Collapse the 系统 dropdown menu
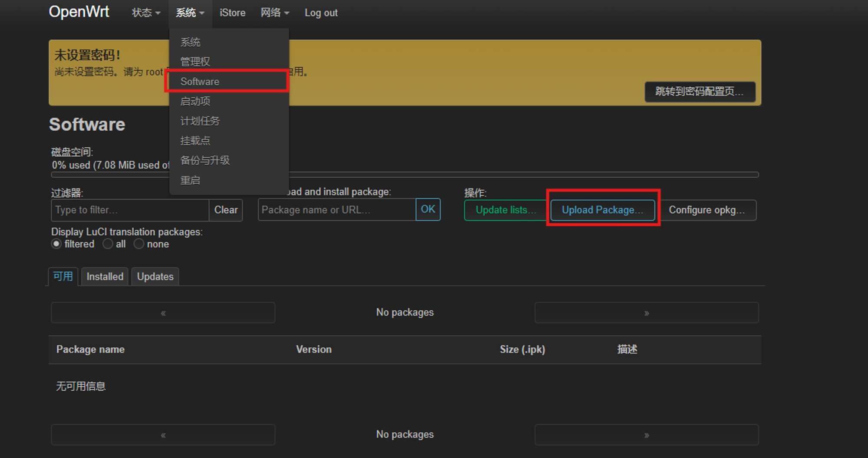This screenshot has width=868, height=458. (x=190, y=13)
